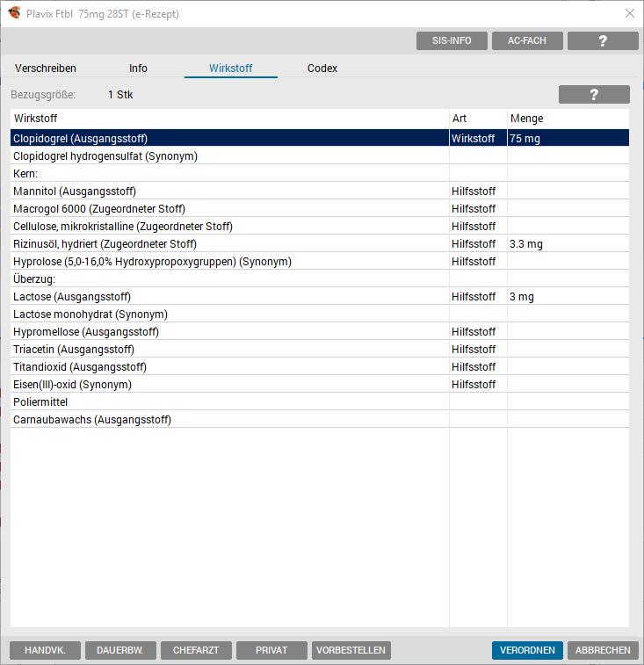Click the question mark beside Bezugsgröße

(x=594, y=94)
